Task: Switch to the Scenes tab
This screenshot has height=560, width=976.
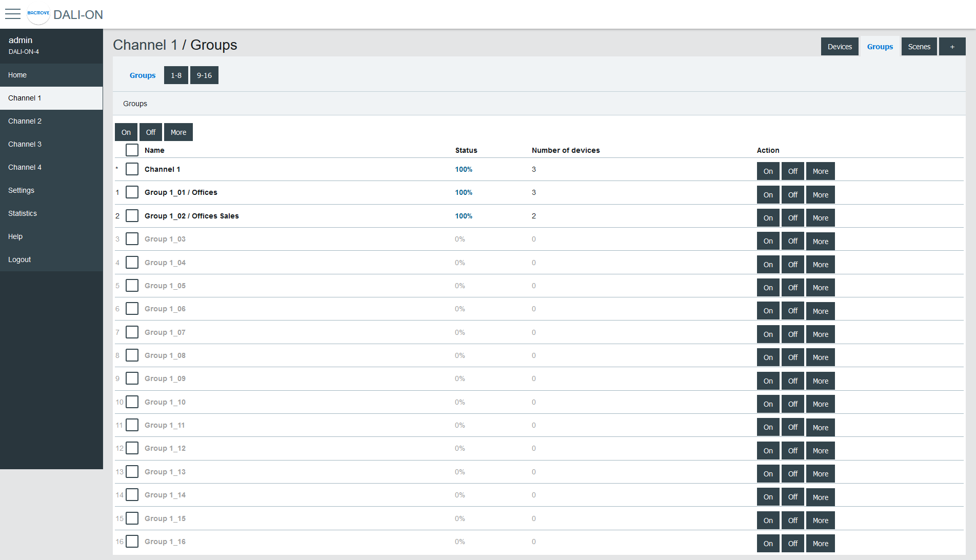Action: [919, 47]
